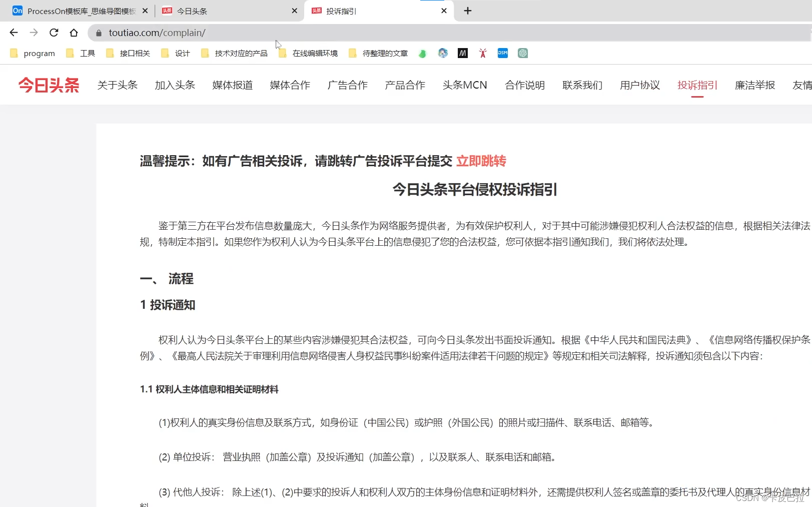Open the 联系我们 nav item

pos(582,85)
